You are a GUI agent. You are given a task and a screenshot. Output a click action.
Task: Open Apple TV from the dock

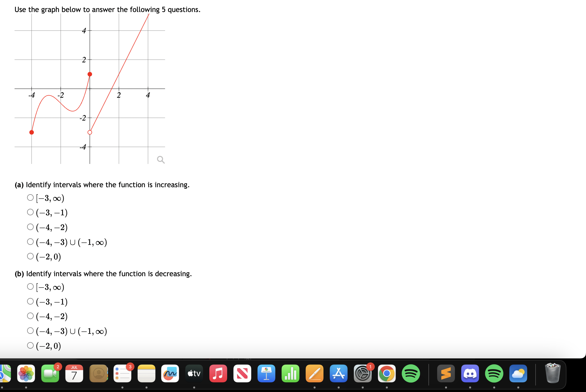tap(194, 373)
